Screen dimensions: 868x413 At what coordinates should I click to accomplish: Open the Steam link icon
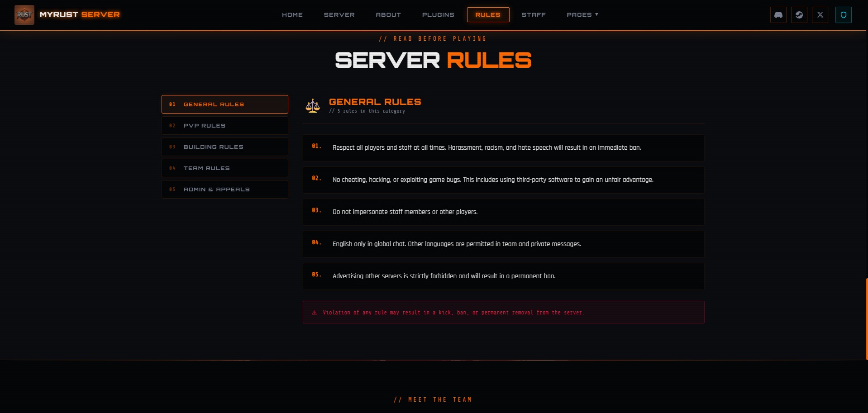tap(799, 15)
